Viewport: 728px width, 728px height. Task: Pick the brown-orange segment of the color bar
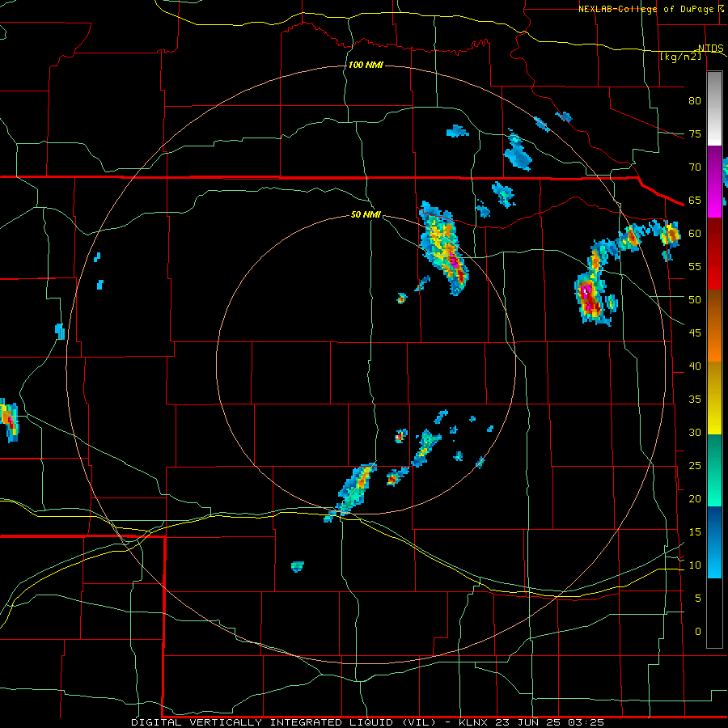714,325
